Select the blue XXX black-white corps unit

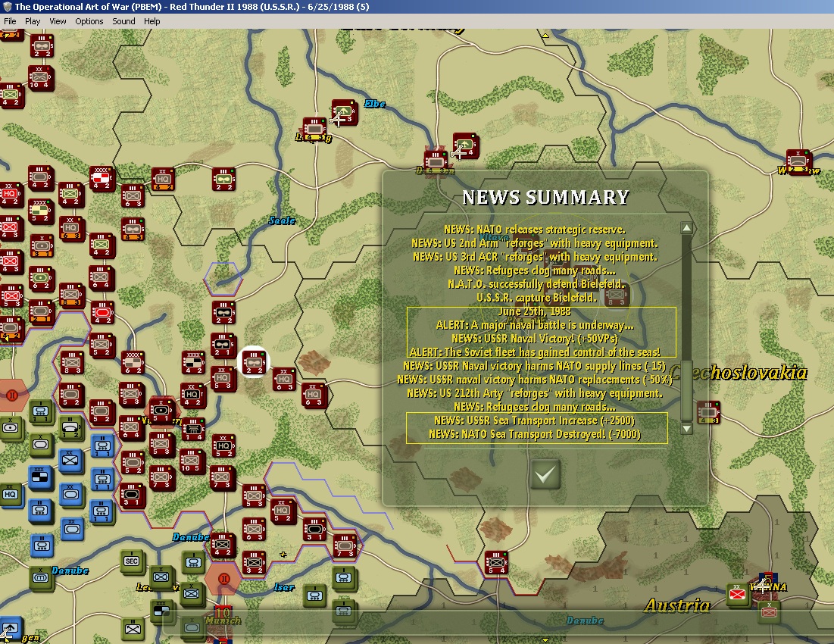click(x=40, y=477)
